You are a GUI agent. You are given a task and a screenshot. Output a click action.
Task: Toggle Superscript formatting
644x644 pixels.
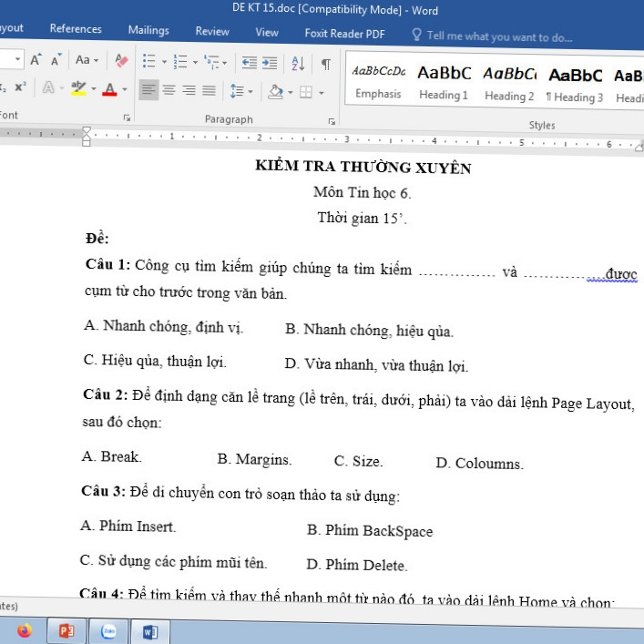[x=20, y=87]
